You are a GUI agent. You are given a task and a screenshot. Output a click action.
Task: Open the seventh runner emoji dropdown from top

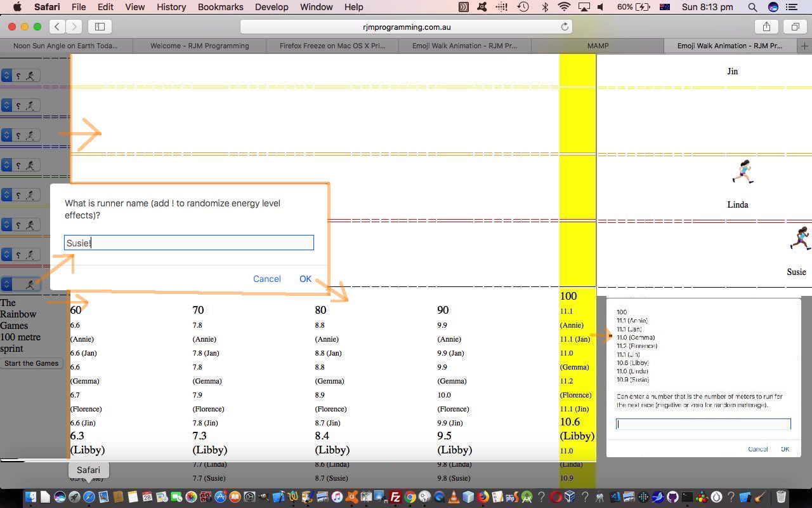(x=20, y=255)
